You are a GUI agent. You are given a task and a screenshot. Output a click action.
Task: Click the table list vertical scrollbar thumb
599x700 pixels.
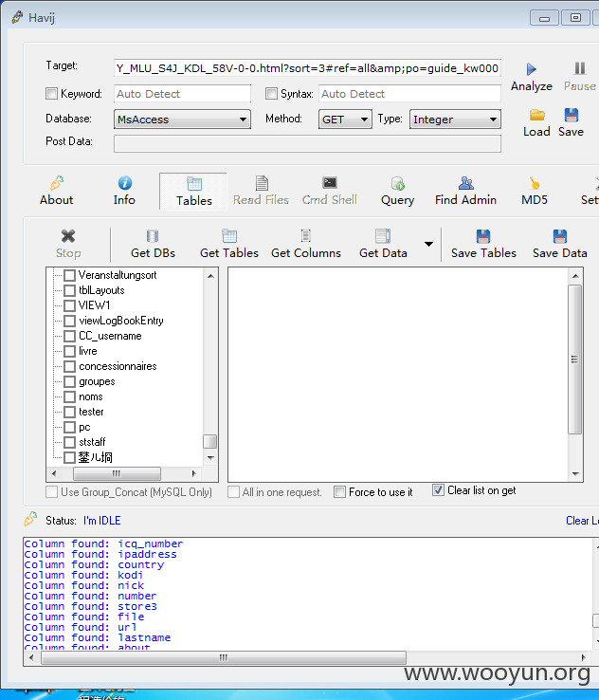[210, 441]
